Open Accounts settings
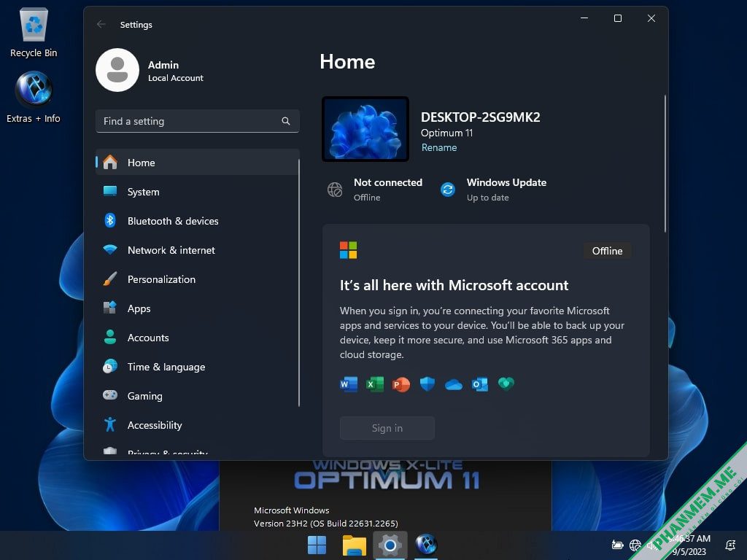Screen dimensions: 747x560 click(197, 338)
